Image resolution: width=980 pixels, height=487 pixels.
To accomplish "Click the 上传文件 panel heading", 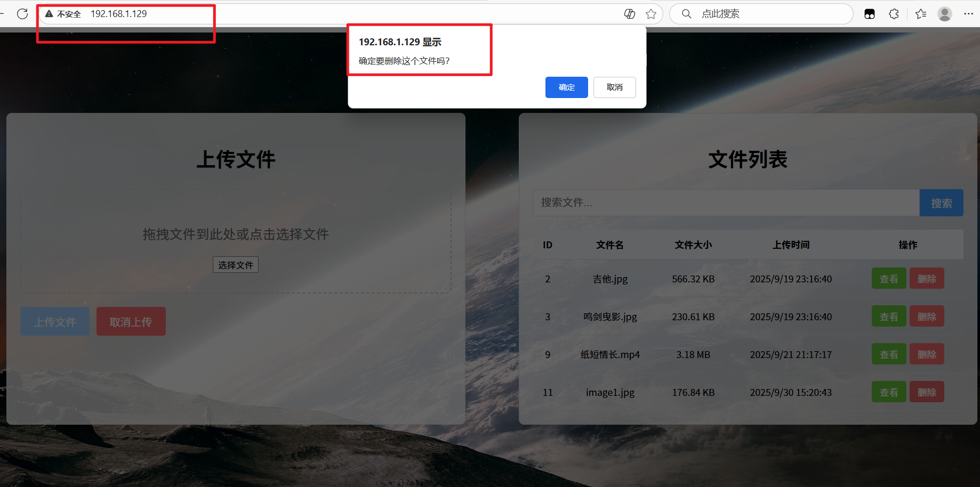I will 236,159.
